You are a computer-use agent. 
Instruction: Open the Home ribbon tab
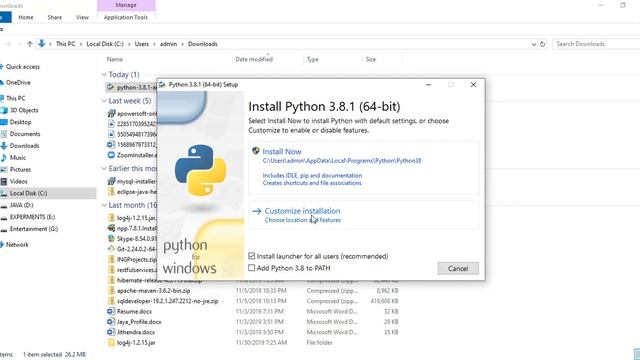(26, 18)
